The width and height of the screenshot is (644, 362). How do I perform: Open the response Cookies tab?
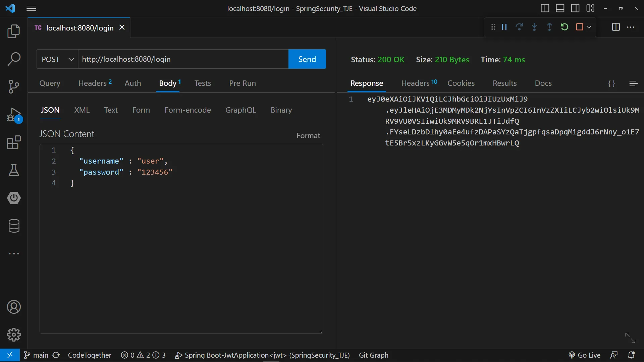461,83
